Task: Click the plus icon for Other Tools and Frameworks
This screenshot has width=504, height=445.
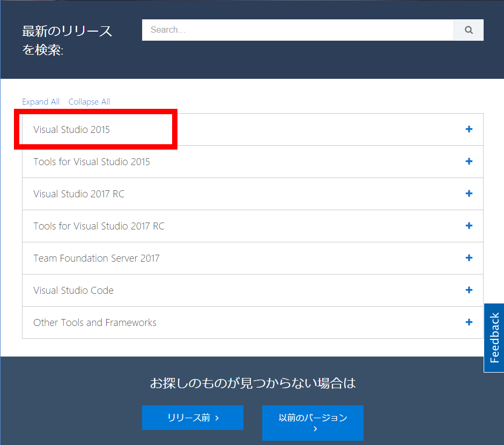Action: click(469, 322)
